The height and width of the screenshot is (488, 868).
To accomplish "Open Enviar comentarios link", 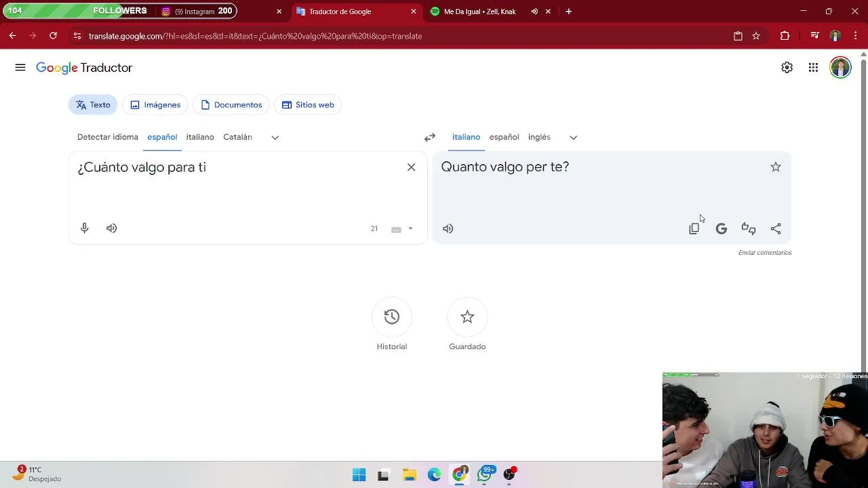I will coord(765,253).
